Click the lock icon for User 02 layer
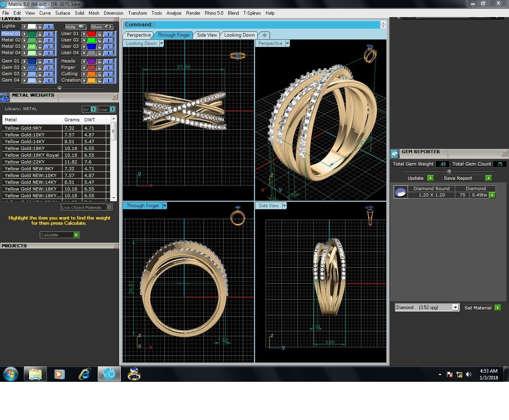This screenshot has height=420, width=509. 99,40
